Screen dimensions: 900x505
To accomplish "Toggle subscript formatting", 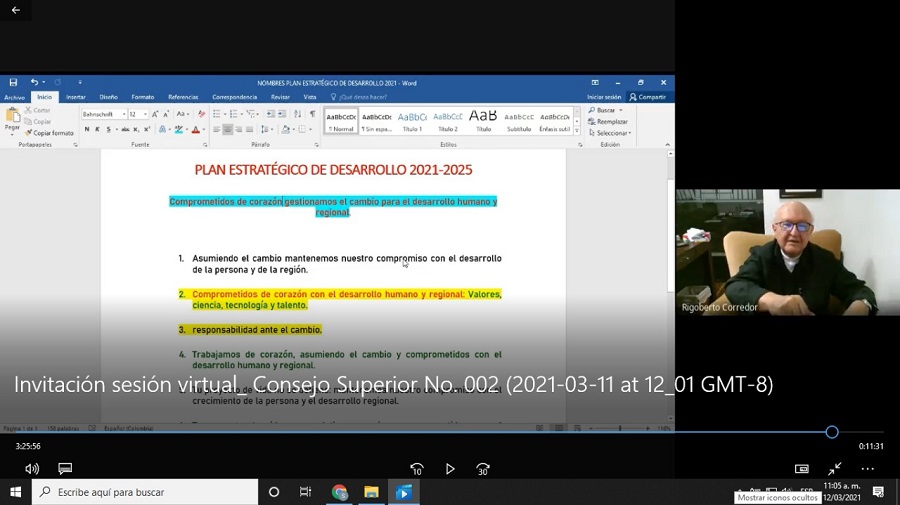I will coord(136,130).
